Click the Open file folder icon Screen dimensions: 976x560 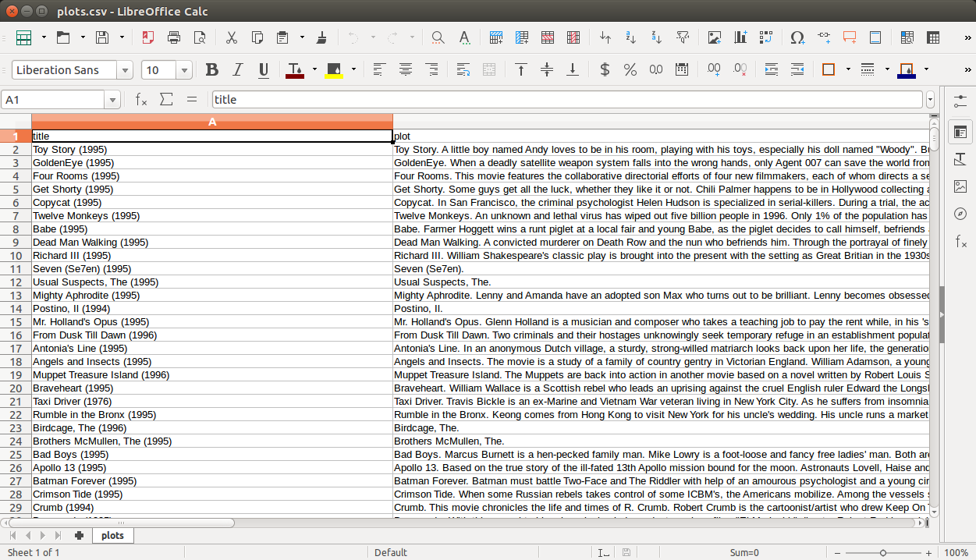[x=63, y=37]
